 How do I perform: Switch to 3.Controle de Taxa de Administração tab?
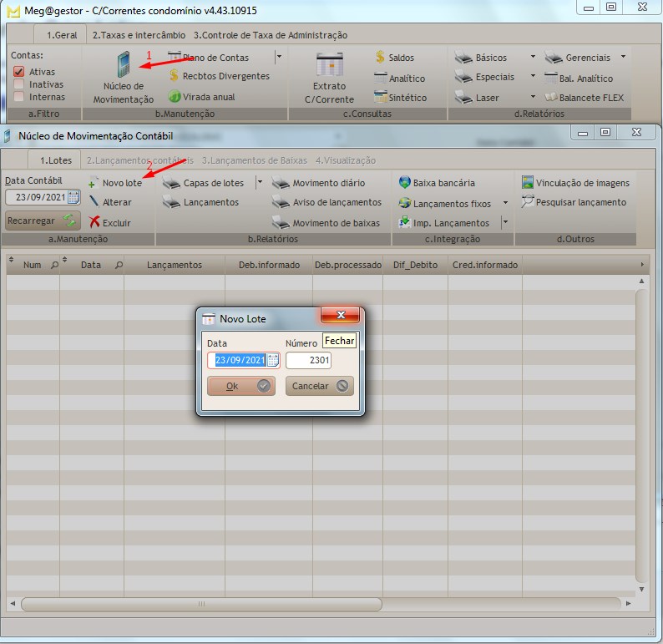pos(271,35)
